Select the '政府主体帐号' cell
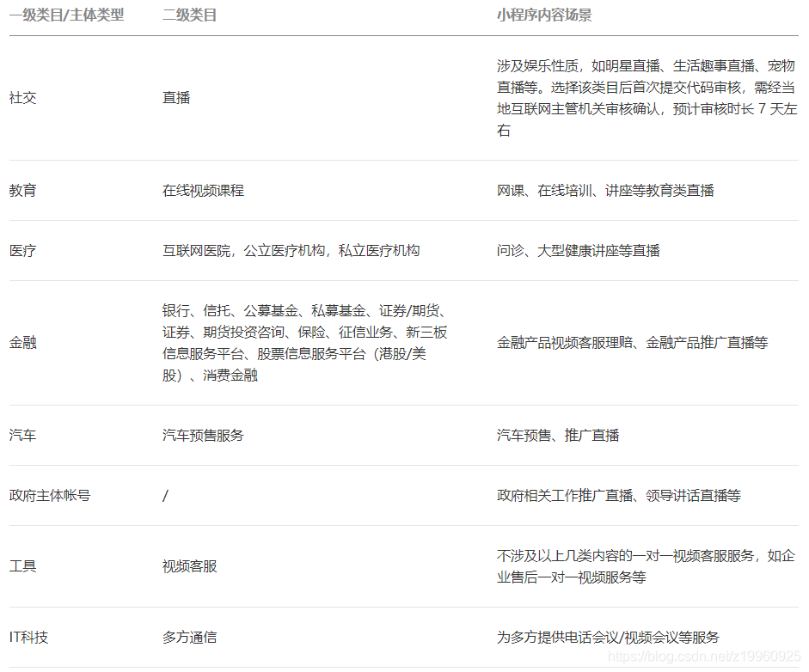The image size is (809, 672). [50, 496]
